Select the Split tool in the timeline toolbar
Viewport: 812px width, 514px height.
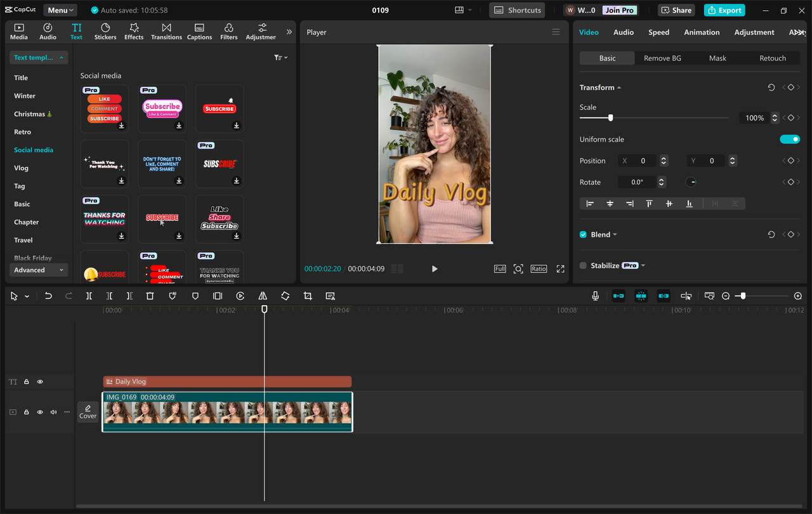[x=89, y=296]
